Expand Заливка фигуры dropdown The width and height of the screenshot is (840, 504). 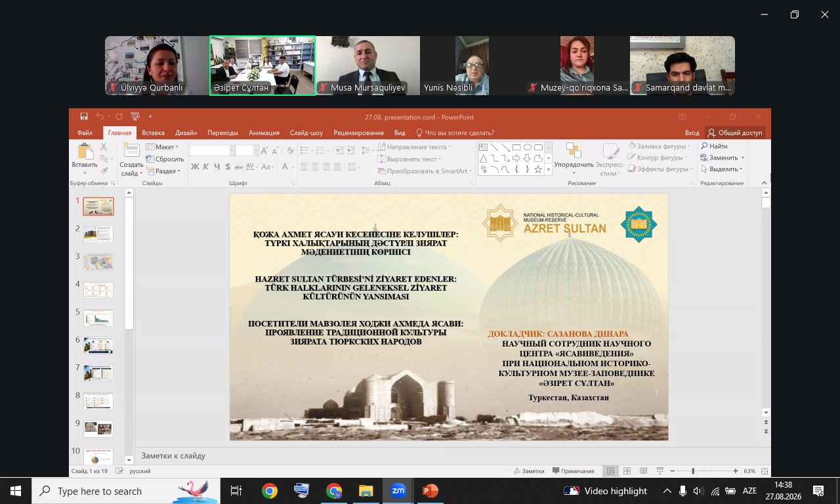pos(659,146)
